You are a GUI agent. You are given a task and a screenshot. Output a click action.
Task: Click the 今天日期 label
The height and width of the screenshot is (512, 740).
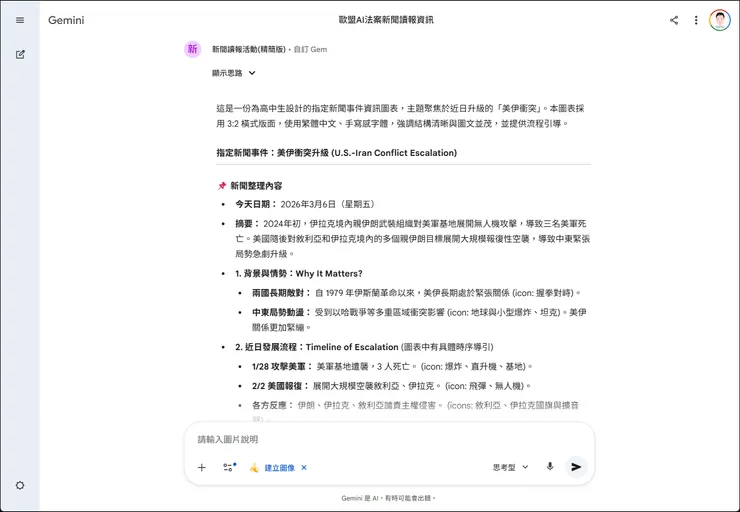pos(256,204)
